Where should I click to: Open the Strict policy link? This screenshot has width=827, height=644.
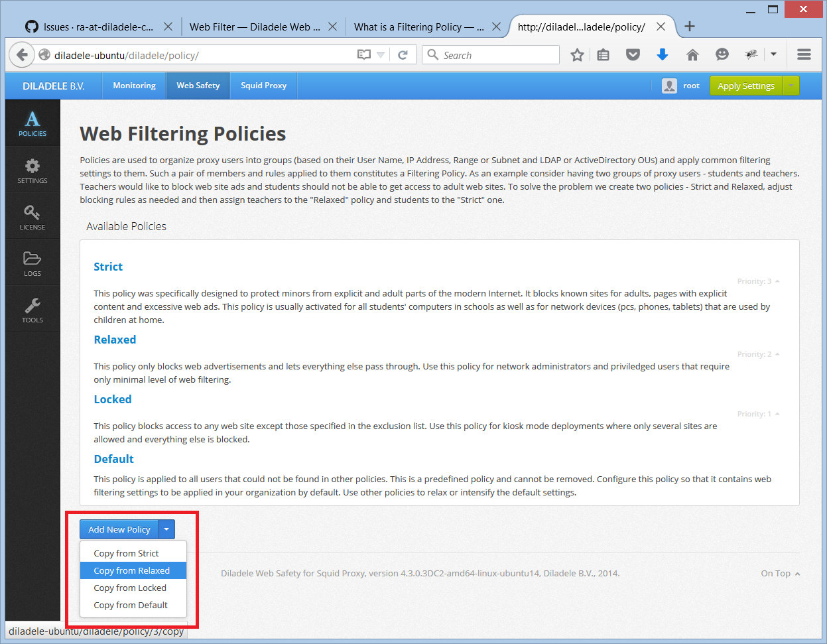click(108, 267)
